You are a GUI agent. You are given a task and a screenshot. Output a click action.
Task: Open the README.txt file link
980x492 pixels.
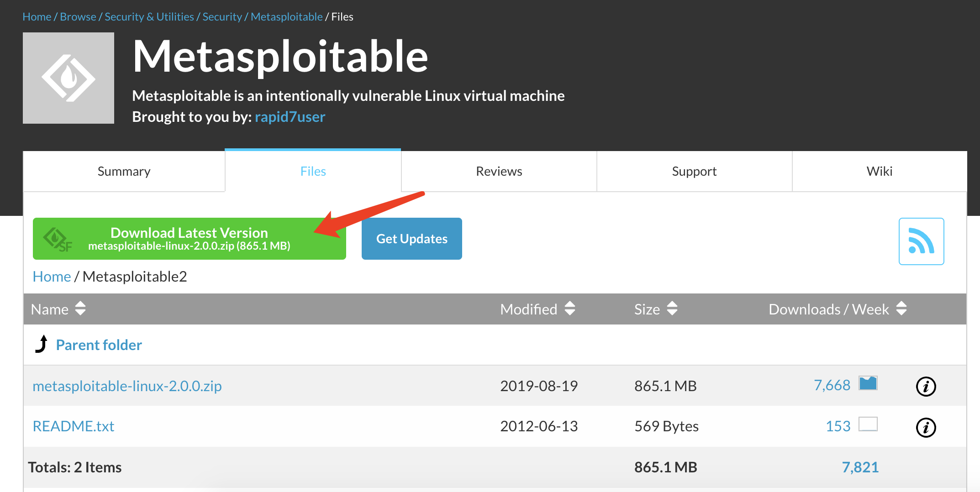coord(74,426)
